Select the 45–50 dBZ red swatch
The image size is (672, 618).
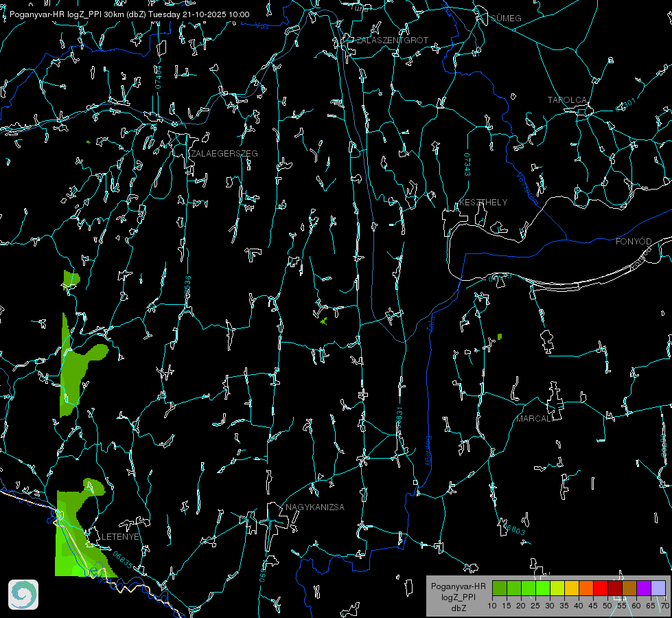(x=601, y=588)
